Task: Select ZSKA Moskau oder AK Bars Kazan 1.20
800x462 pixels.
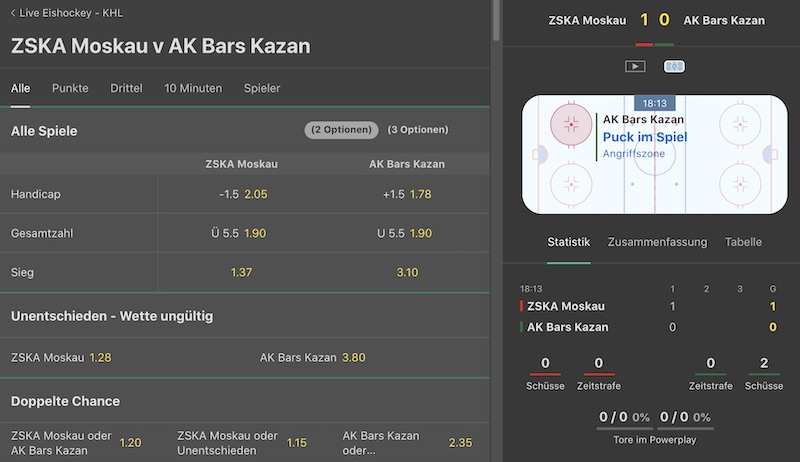Action: point(76,443)
